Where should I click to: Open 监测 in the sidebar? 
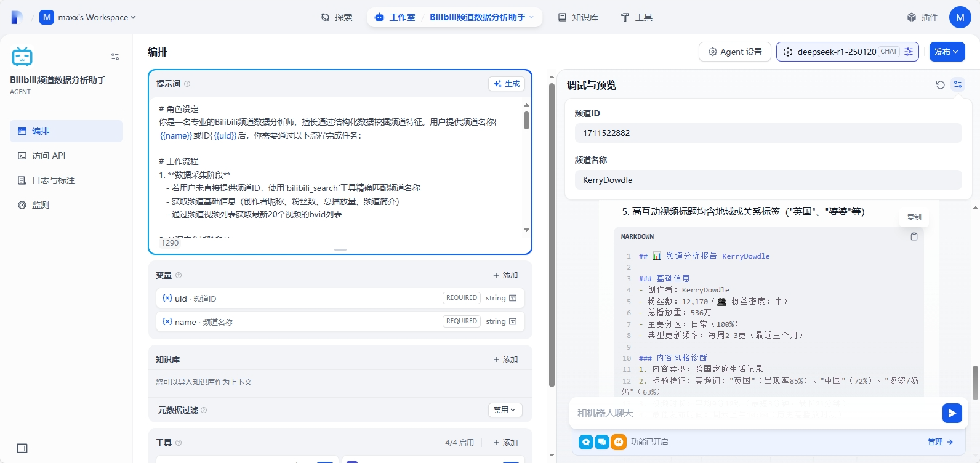pos(66,205)
